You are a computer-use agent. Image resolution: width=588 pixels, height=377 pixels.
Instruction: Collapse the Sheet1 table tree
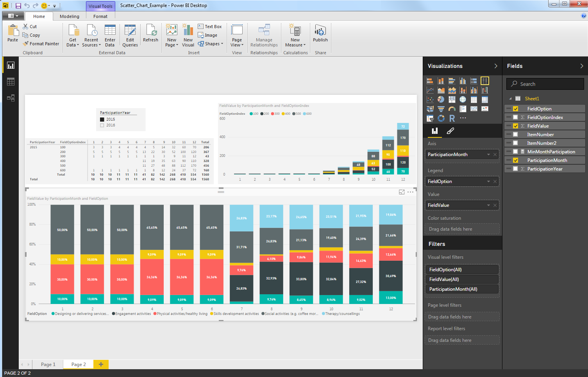coord(510,99)
